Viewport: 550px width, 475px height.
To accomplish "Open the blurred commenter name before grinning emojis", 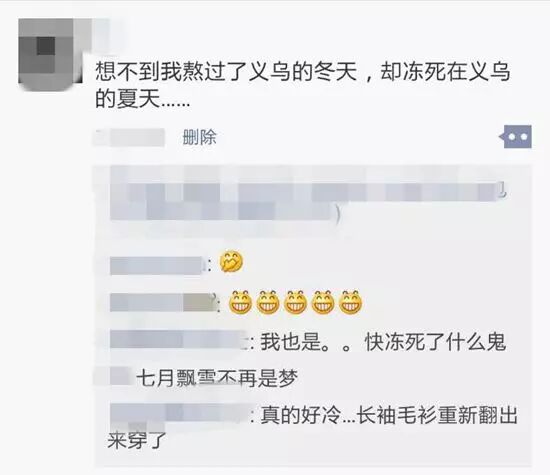I will [162, 303].
